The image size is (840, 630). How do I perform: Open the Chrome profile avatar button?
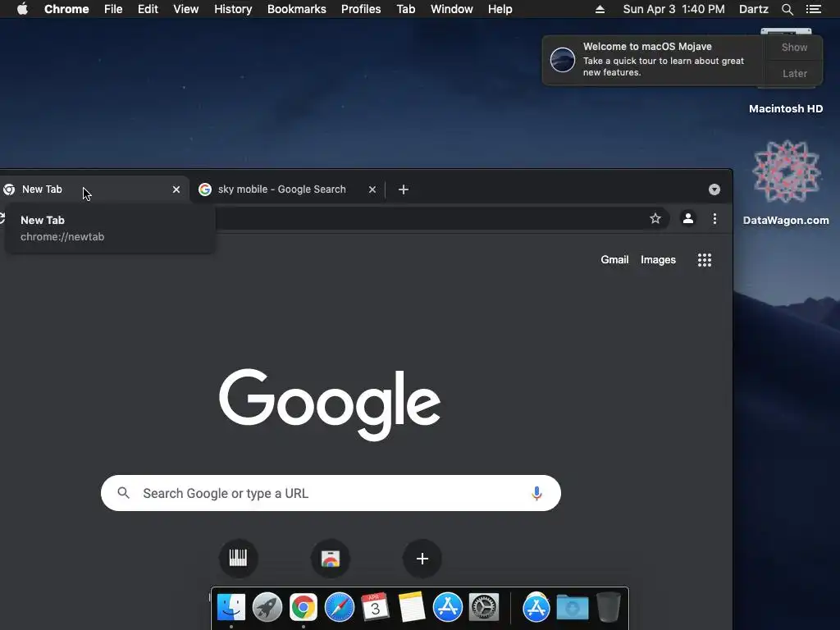point(688,218)
